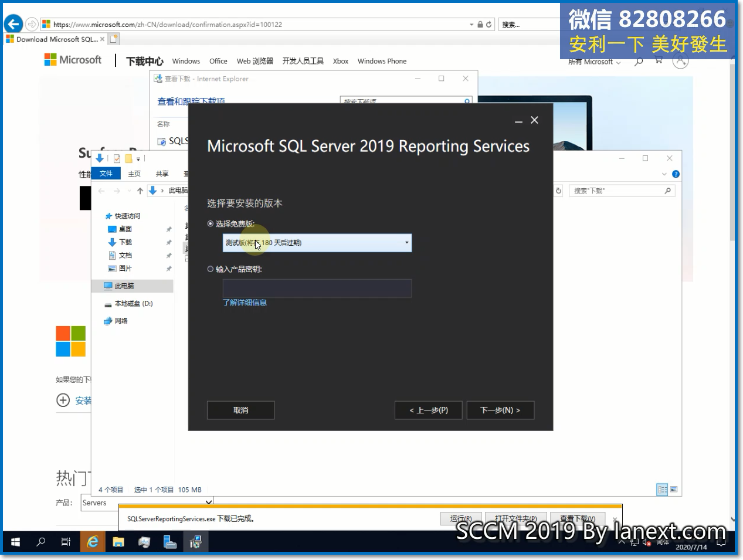Go back with 上一步(P) button

[x=429, y=410]
